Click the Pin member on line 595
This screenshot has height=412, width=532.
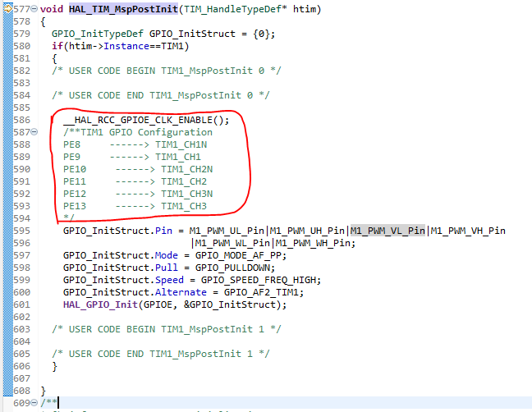pyautogui.click(x=163, y=231)
